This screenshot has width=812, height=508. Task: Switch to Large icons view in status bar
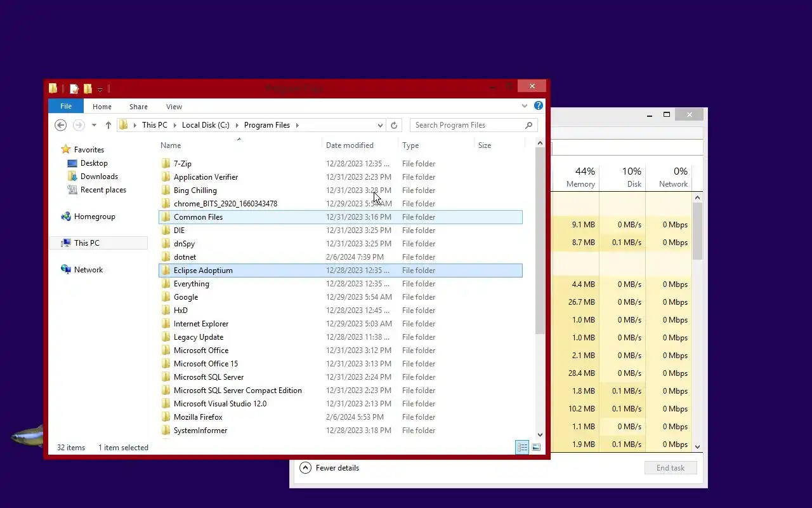(x=536, y=448)
